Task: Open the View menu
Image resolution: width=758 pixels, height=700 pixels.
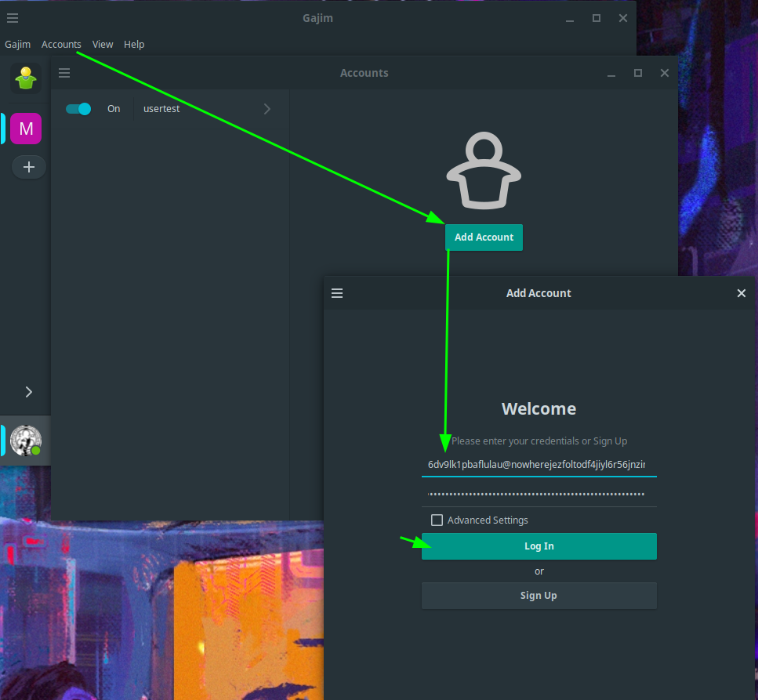Action: pyautogui.click(x=103, y=45)
